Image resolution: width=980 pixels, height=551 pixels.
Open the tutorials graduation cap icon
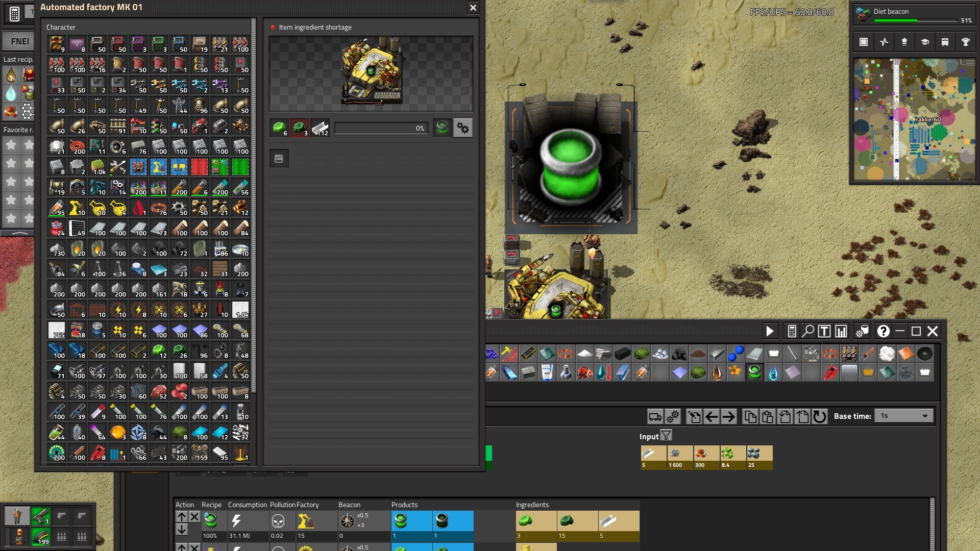[x=925, y=42]
